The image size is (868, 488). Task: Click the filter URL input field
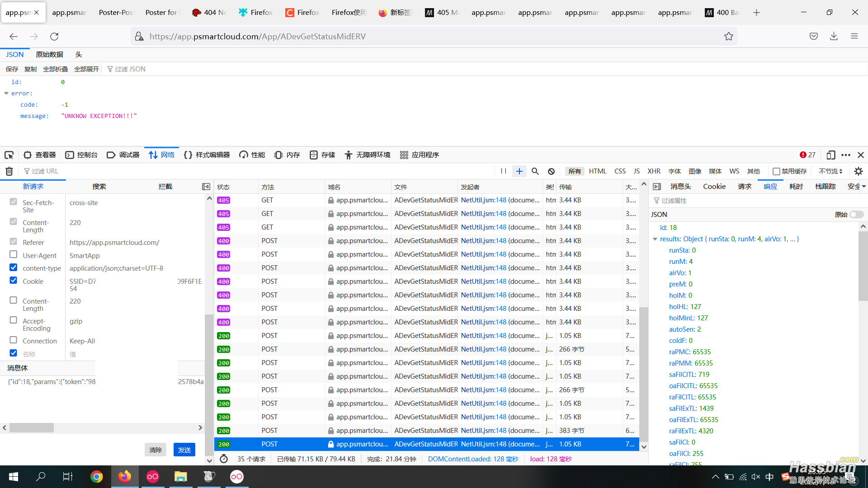pyautogui.click(x=258, y=171)
